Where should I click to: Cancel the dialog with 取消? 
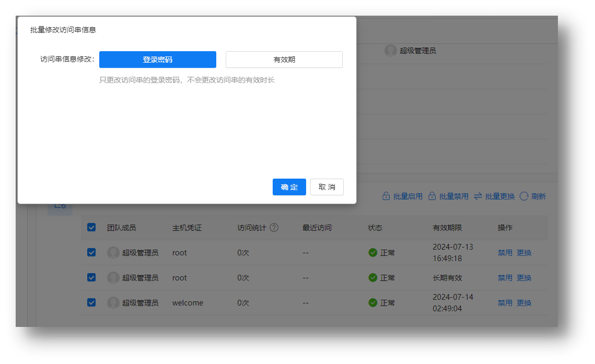327,187
